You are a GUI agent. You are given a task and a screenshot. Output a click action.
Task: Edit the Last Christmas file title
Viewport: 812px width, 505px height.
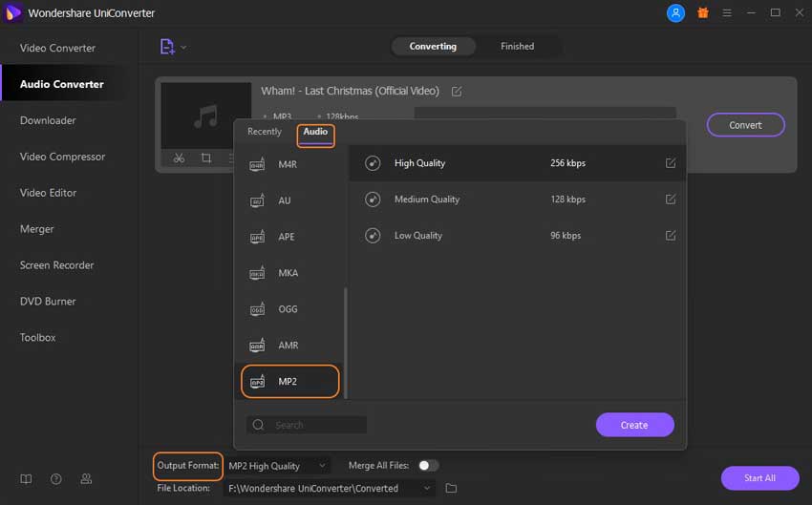[457, 92]
